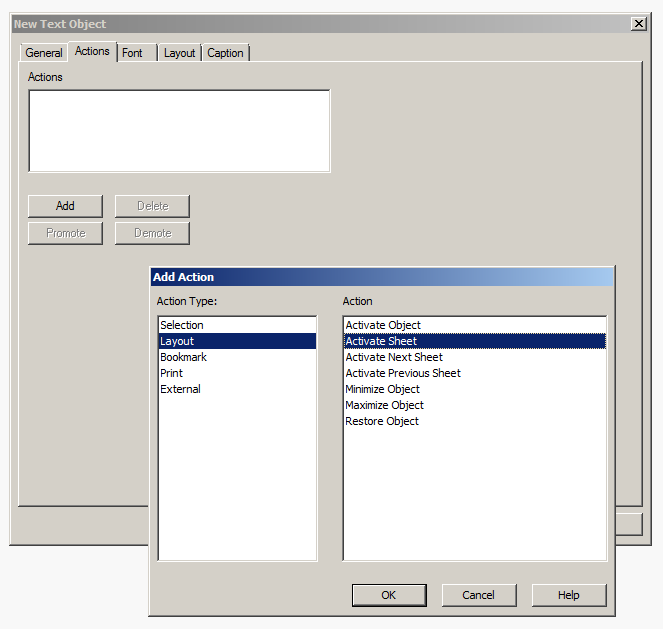This screenshot has height=629, width=663.
Task: Switch to the General tab
Action: pos(44,53)
